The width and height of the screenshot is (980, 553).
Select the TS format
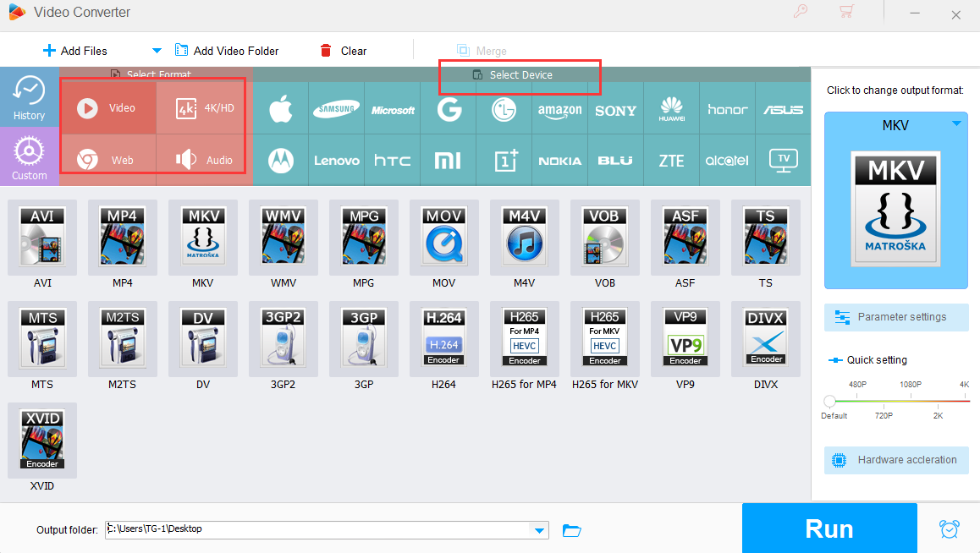click(x=766, y=238)
